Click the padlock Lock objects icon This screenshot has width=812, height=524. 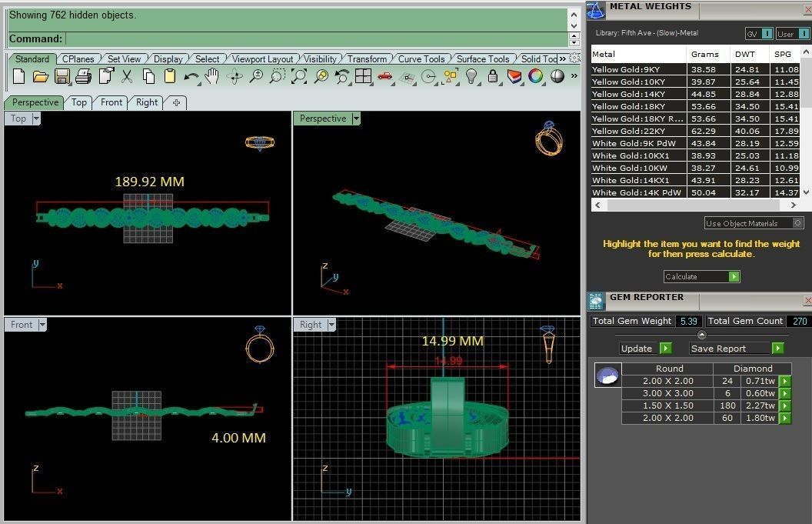coord(493,77)
